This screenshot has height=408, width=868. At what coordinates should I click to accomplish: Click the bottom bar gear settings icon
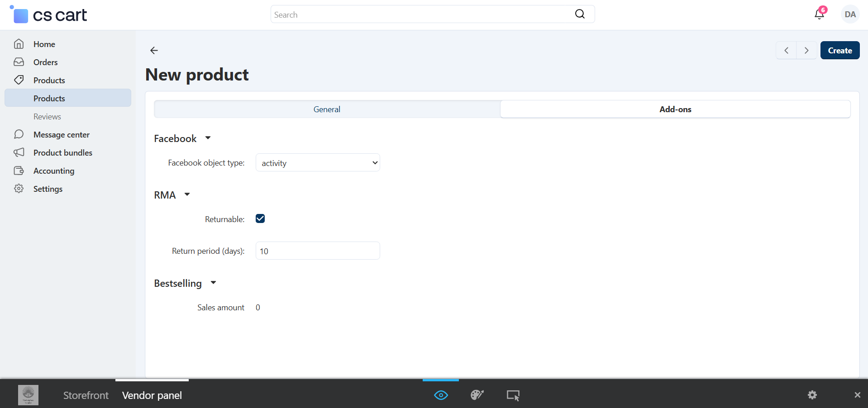click(812, 395)
